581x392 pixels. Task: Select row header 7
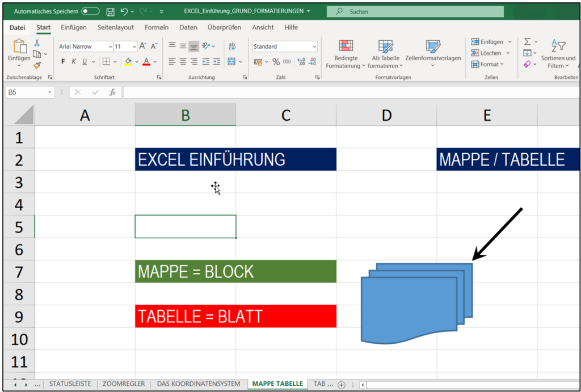click(19, 272)
